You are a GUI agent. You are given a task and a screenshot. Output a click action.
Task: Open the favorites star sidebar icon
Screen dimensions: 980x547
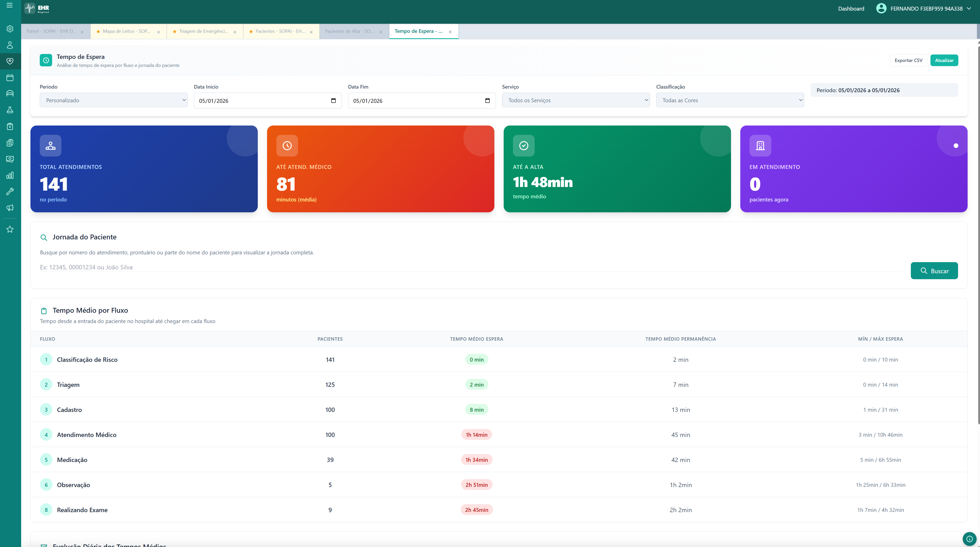point(10,229)
